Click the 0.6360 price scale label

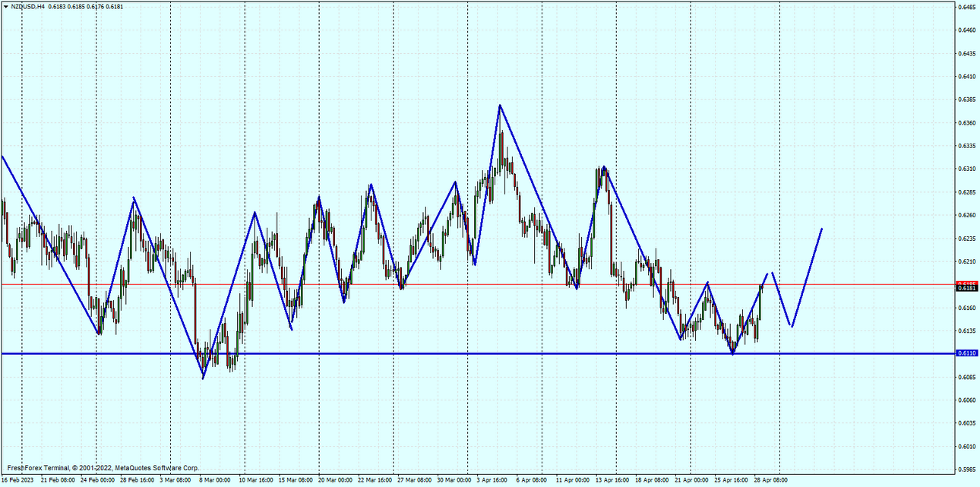[x=966, y=123]
